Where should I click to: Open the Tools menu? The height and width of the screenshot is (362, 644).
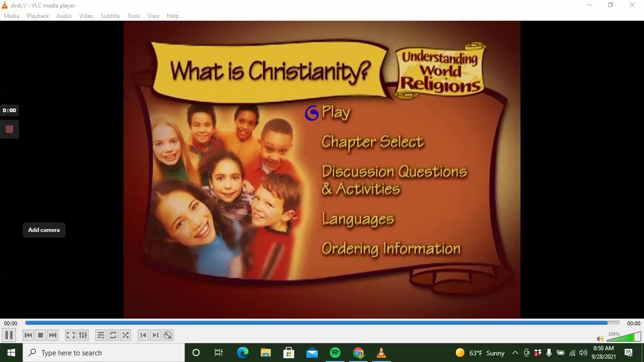tap(134, 16)
